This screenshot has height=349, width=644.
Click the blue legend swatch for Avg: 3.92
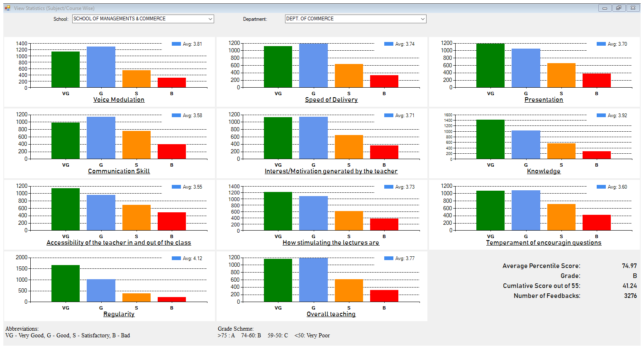pos(601,116)
